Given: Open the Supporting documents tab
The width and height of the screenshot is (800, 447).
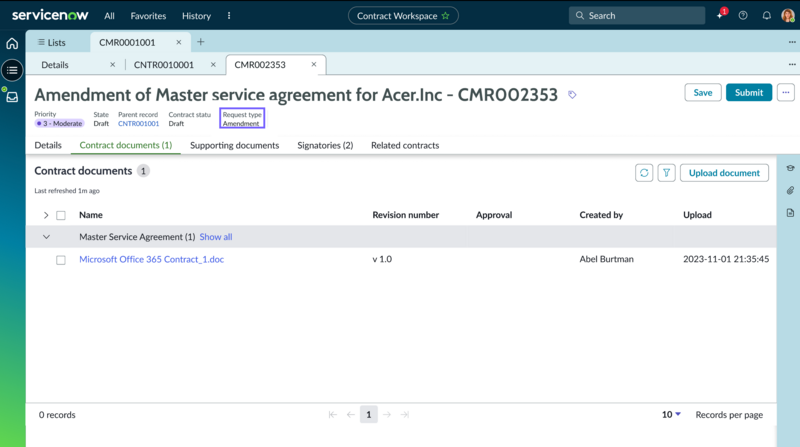Looking at the screenshot, I should coord(235,145).
